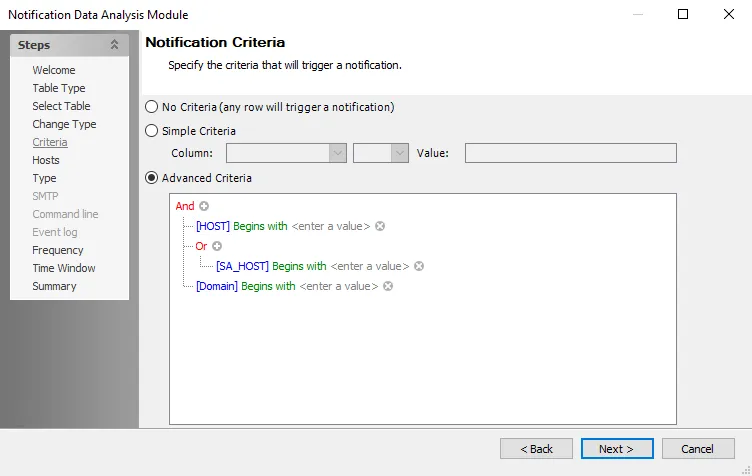Click the plus icon next to And
The image size is (752, 476).
(x=204, y=206)
